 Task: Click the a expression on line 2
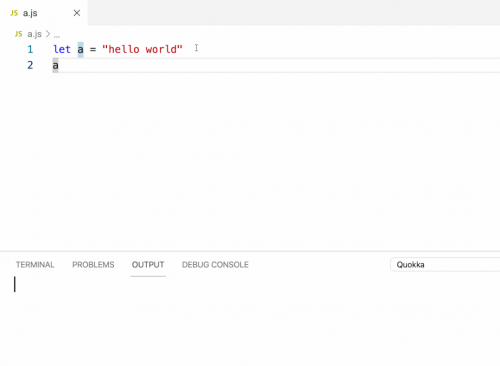pos(55,65)
